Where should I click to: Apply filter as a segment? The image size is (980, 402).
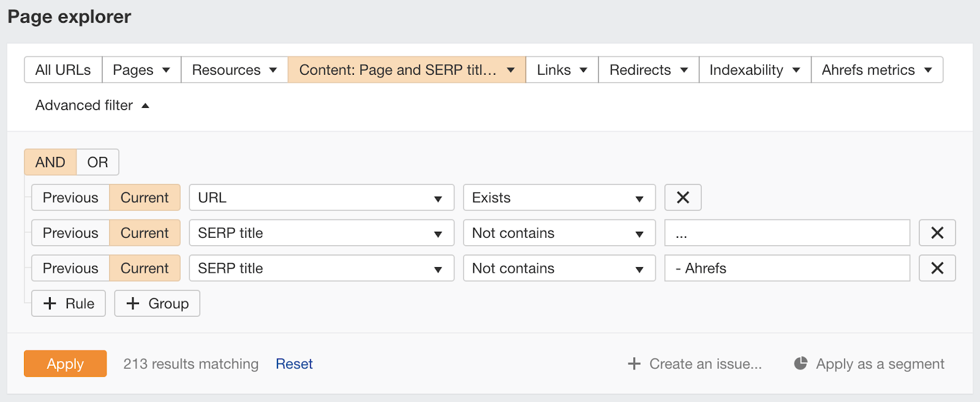coord(869,364)
